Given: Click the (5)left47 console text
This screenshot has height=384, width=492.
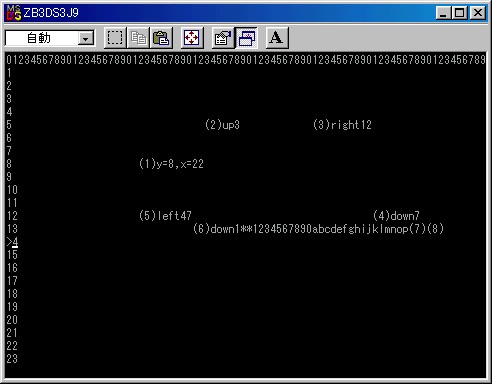Looking at the screenshot, I should (x=165, y=216).
